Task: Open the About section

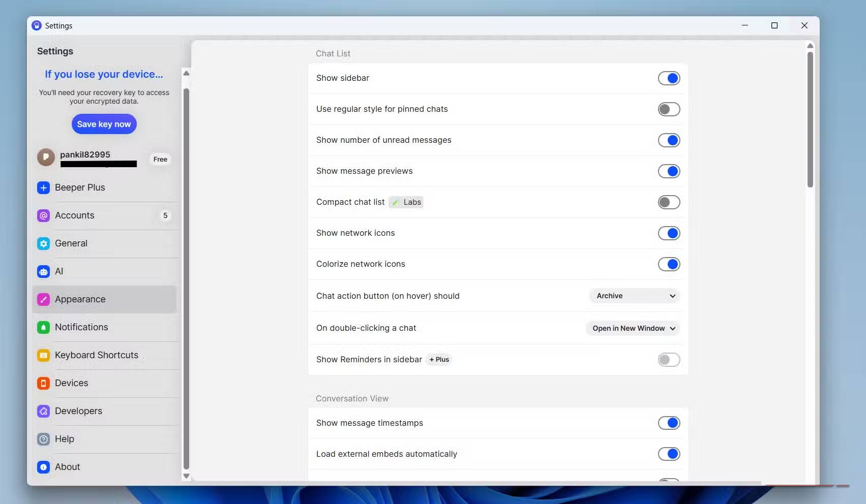Action: click(x=67, y=466)
